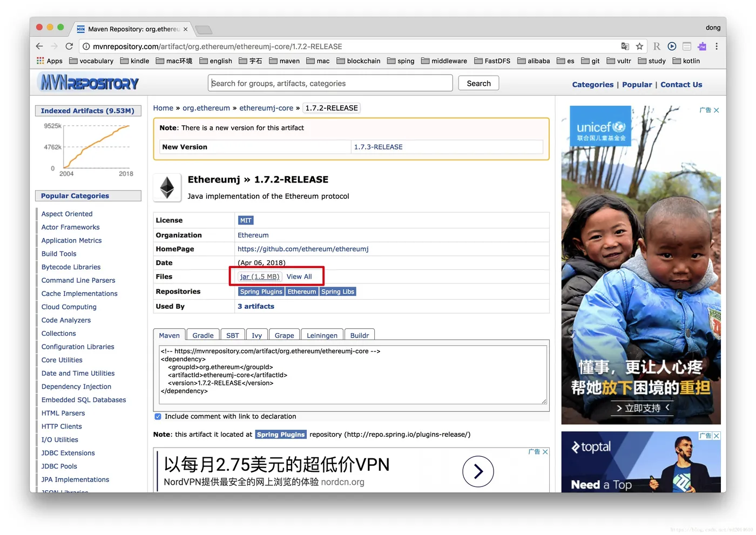Open the JDBC Pools category

point(59,466)
